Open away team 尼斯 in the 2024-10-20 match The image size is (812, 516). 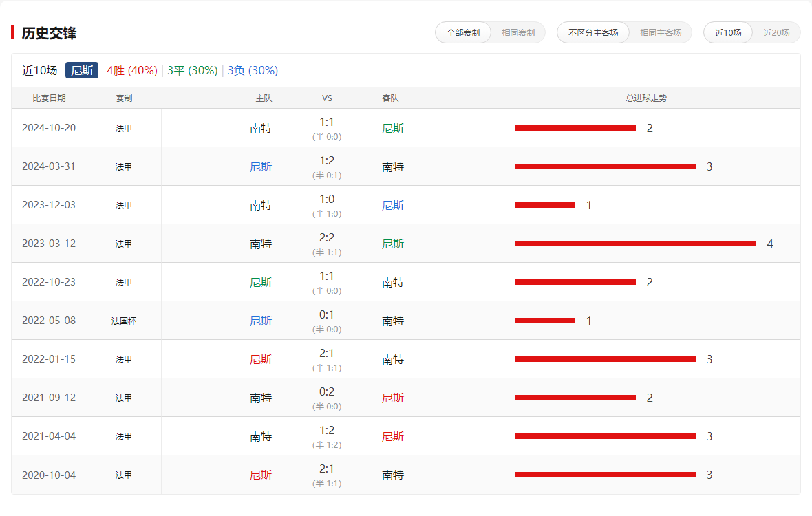click(393, 128)
